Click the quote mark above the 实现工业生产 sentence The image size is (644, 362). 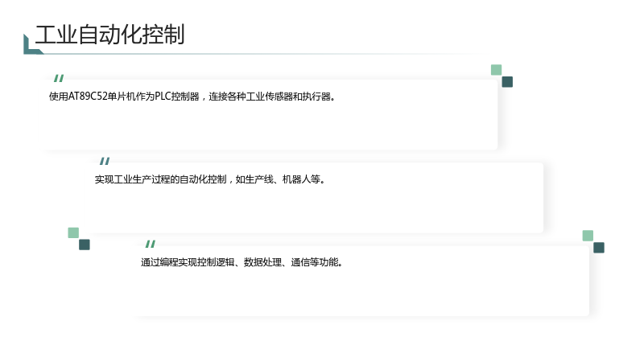[x=105, y=161]
